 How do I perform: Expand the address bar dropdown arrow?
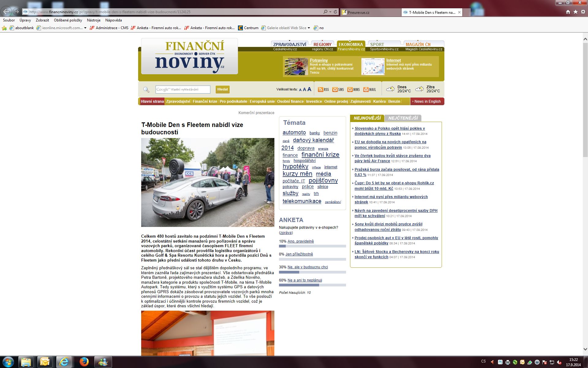[x=330, y=12]
